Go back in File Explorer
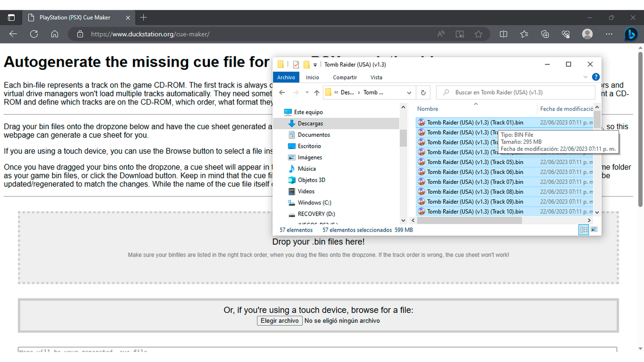644x362 pixels. coord(282,93)
